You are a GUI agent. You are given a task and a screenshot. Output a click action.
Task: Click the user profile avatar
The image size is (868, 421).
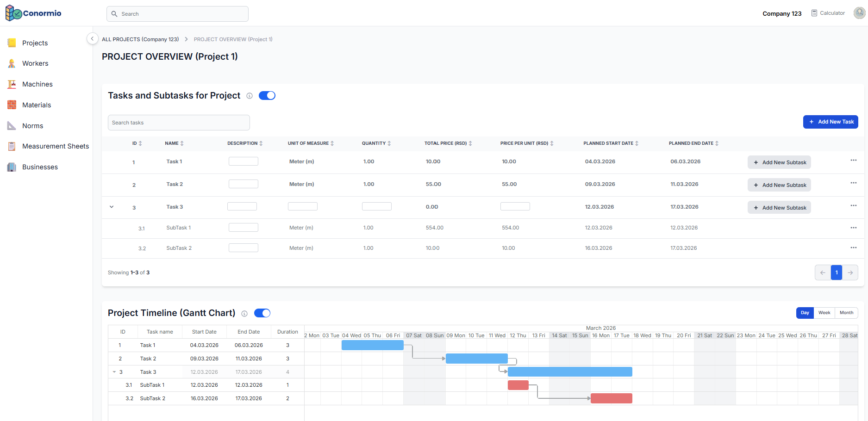click(859, 13)
